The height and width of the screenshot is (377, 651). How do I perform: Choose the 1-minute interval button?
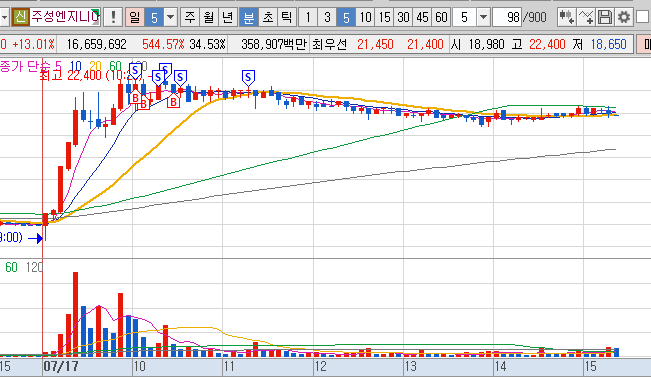point(308,17)
